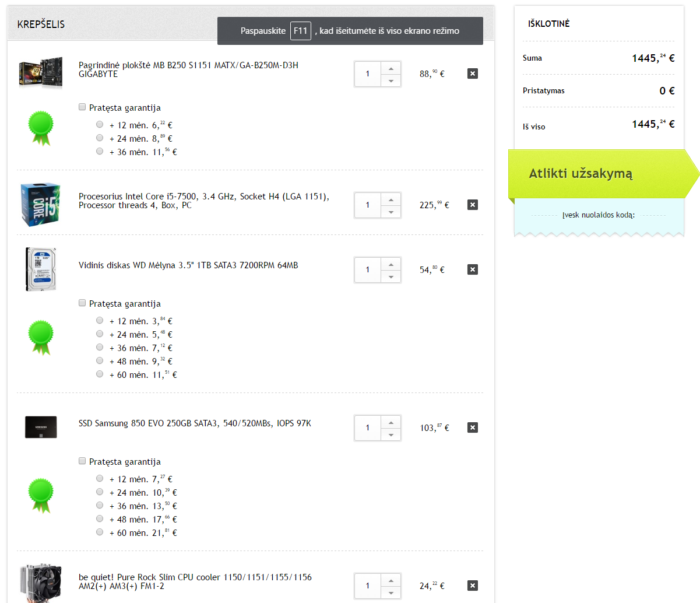Open be quiet! Pure Rock Slim link

pyautogui.click(x=195, y=581)
